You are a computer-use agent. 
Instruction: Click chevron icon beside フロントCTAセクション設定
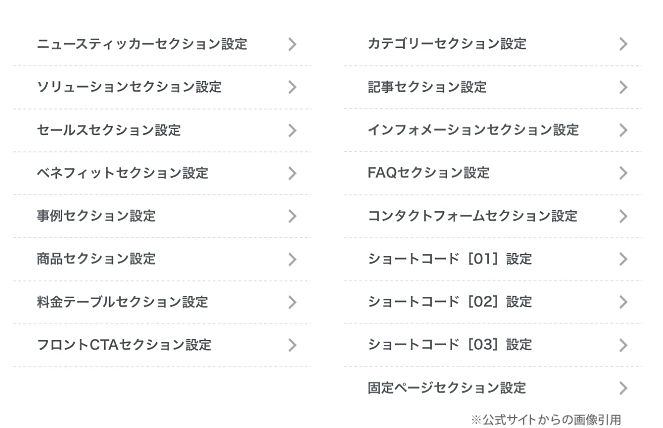(292, 345)
